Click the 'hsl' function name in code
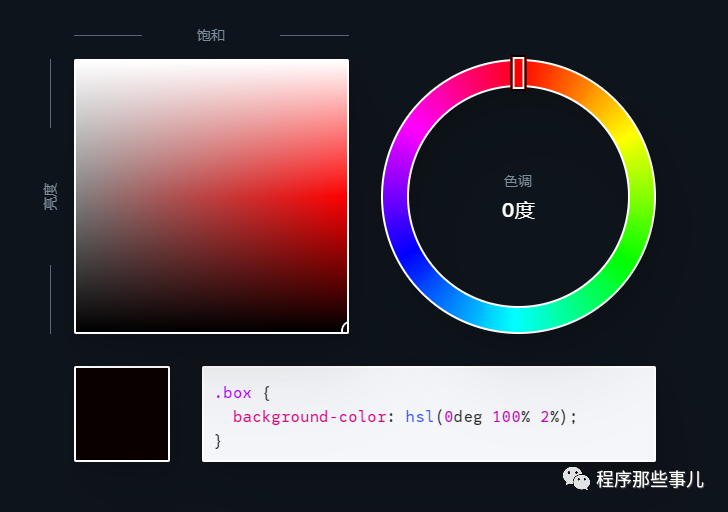Screen dimensions: 728x512 click(419, 416)
